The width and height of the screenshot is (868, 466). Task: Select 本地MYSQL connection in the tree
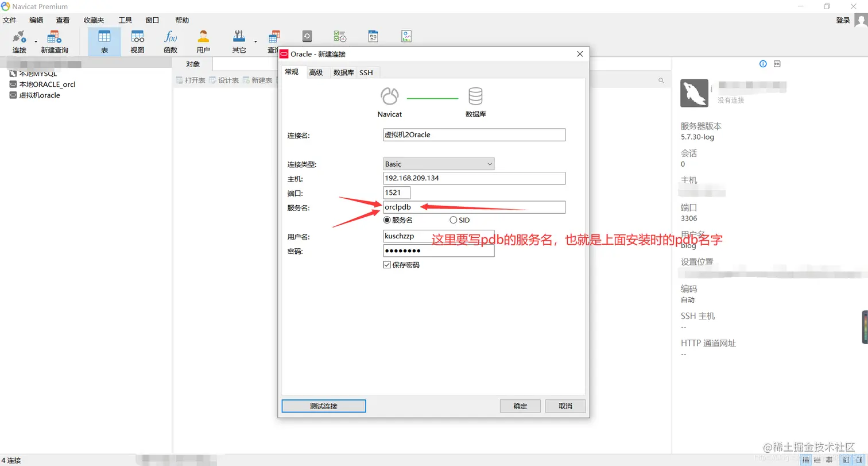click(33, 74)
